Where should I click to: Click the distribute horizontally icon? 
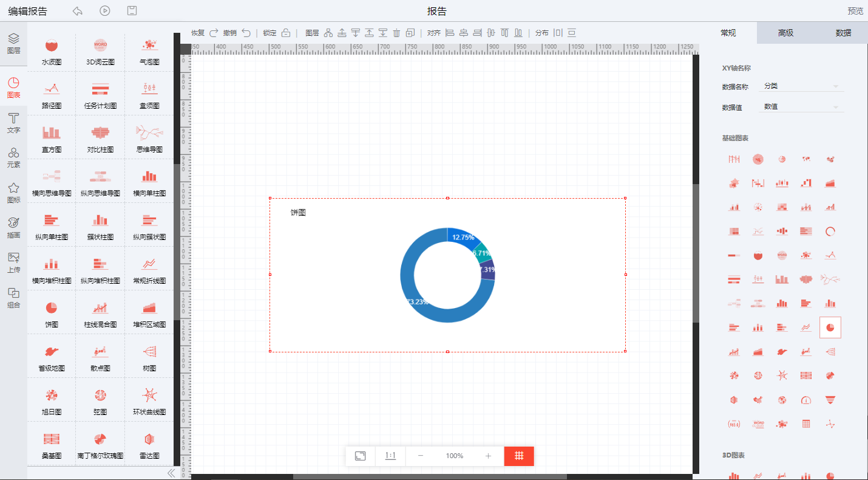(558, 33)
